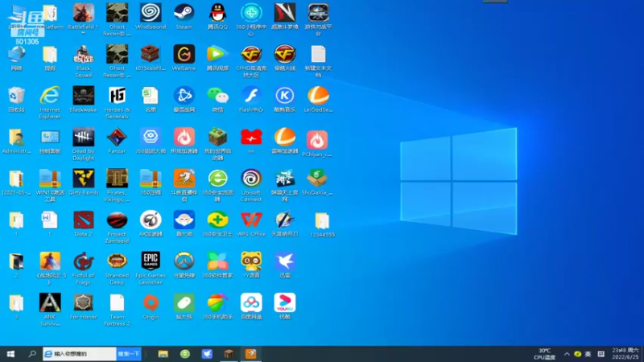Open the Minecraft block taskbar icon

[229, 354]
